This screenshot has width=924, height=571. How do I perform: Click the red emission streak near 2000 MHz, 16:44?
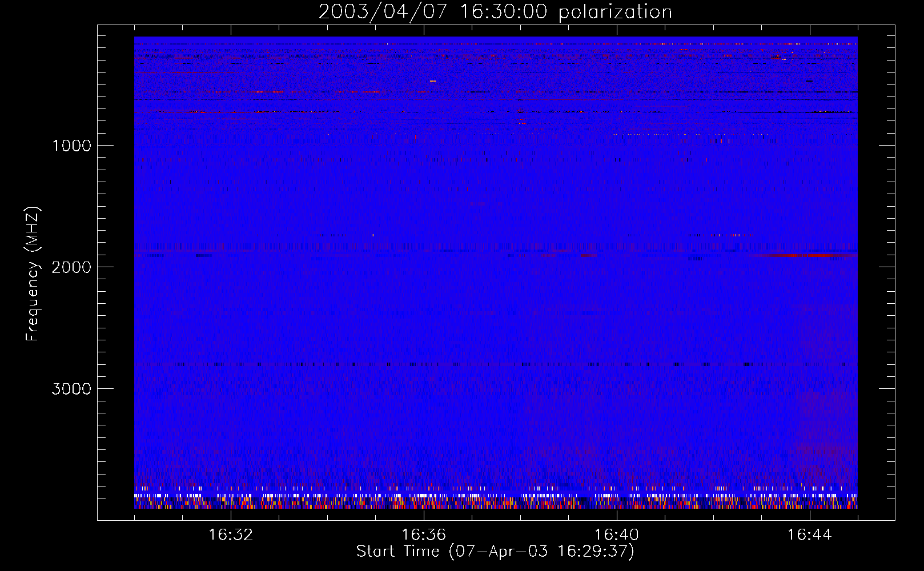(805, 255)
